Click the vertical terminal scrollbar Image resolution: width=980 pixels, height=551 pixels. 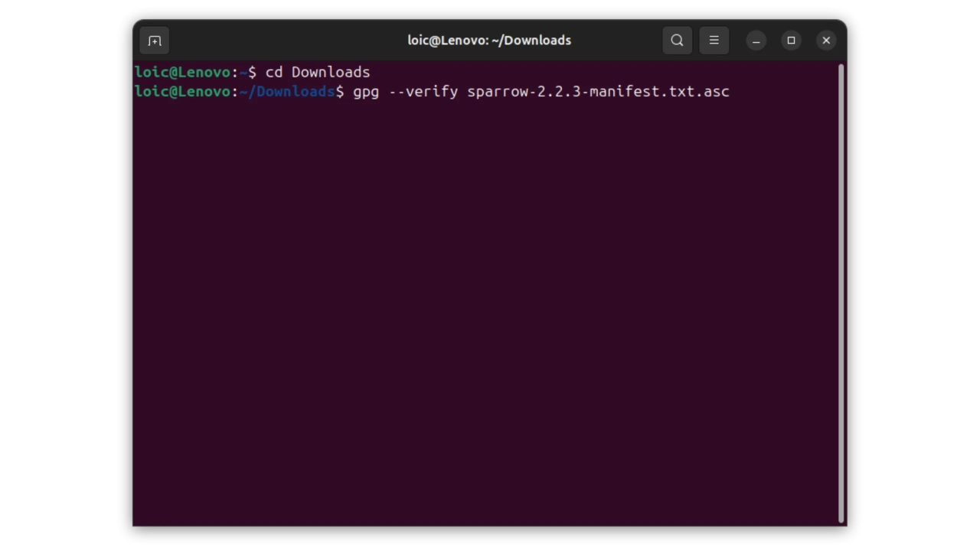pyautogui.click(x=841, y=291)
